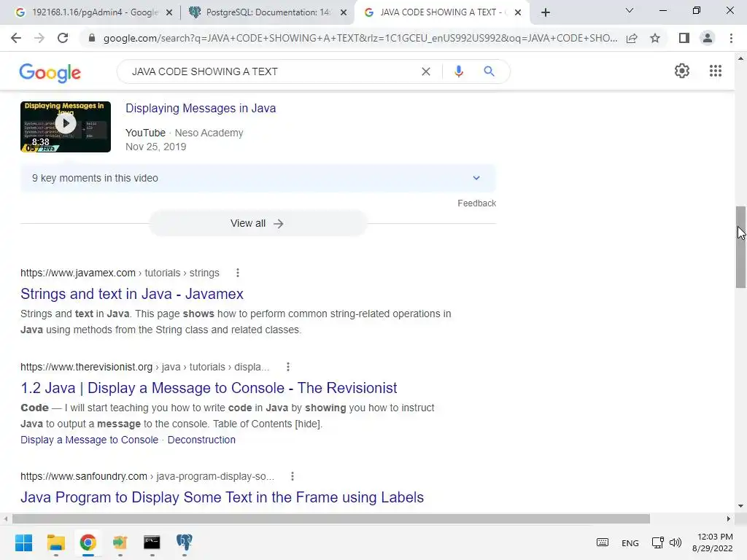Click the javamex.com result URL breadcrumb
This screenshot has width=747, height=560.
(120, 273)
